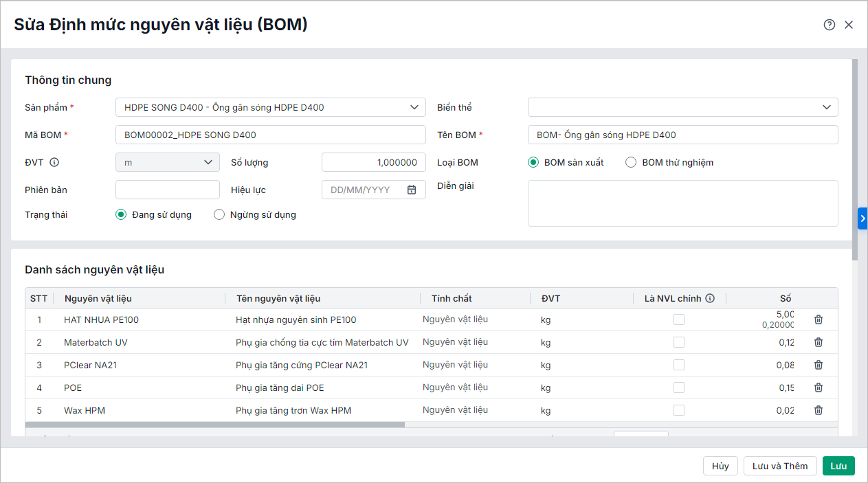
Task: Delete the Wax HPM row
Action: tap(818, 410)
